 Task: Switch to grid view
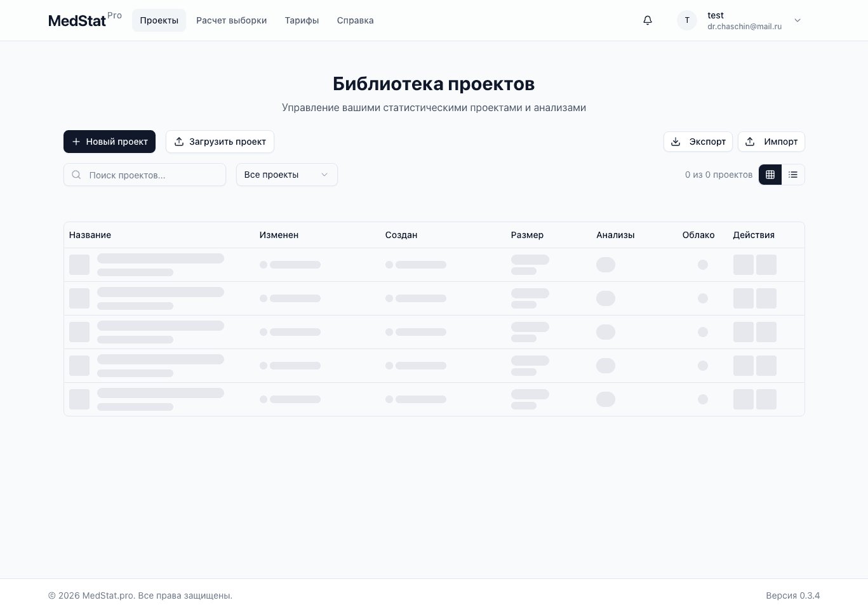(770, 175)
